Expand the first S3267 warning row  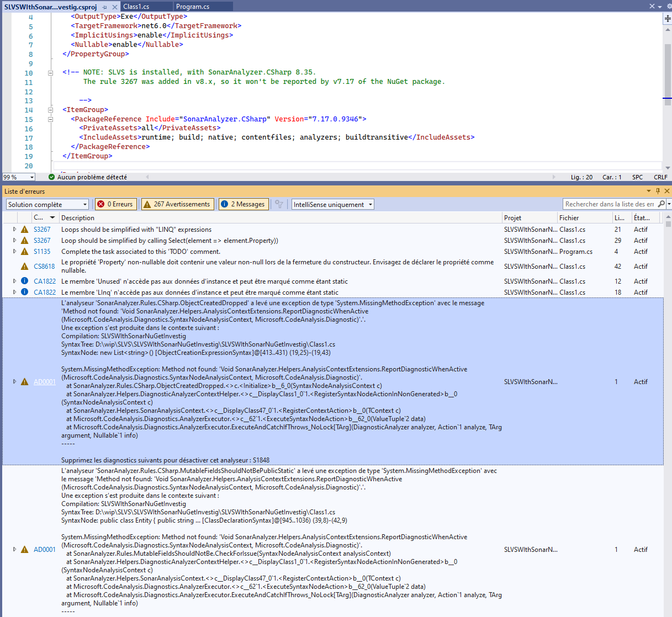click(x=14, y=229)
